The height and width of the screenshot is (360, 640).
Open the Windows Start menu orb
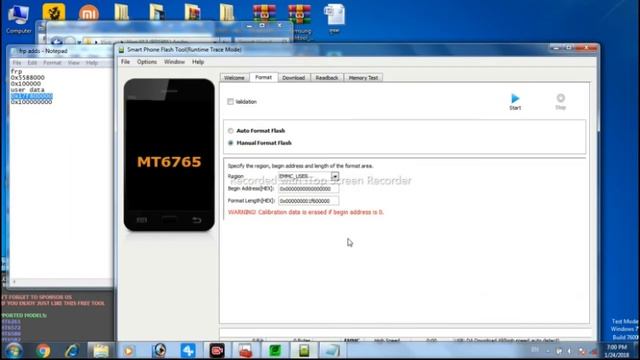[14, 351]
